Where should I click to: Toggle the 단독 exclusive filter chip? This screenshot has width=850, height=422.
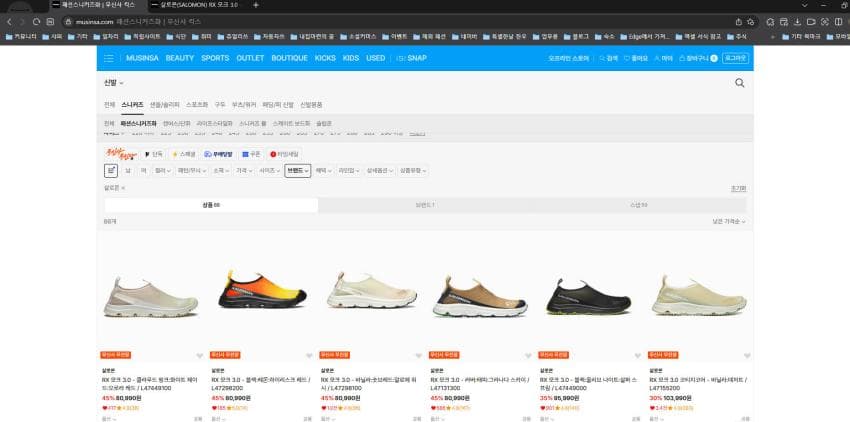pos(153,154)
